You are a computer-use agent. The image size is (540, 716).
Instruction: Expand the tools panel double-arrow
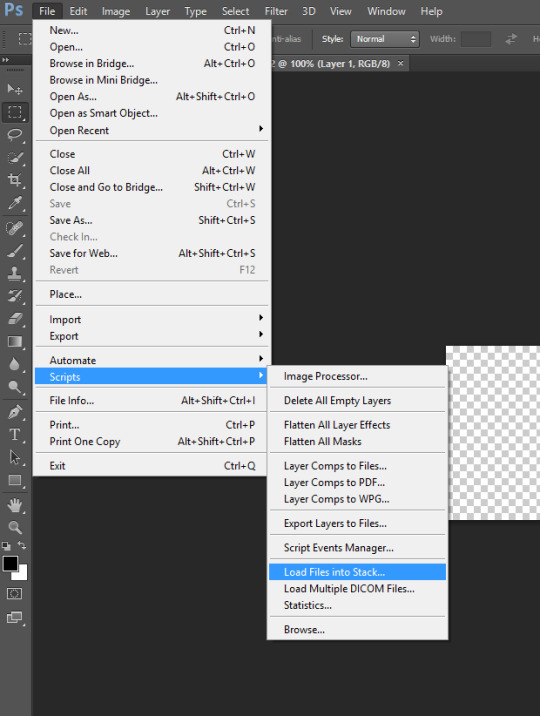(5, 60)
